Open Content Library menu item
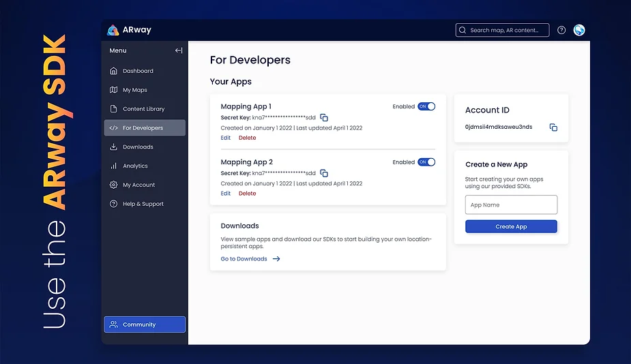 (x=145, y=108)
